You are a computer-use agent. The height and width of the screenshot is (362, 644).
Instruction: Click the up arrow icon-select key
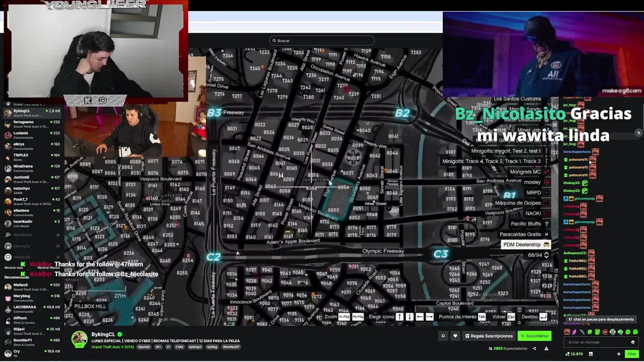point(399,317)
